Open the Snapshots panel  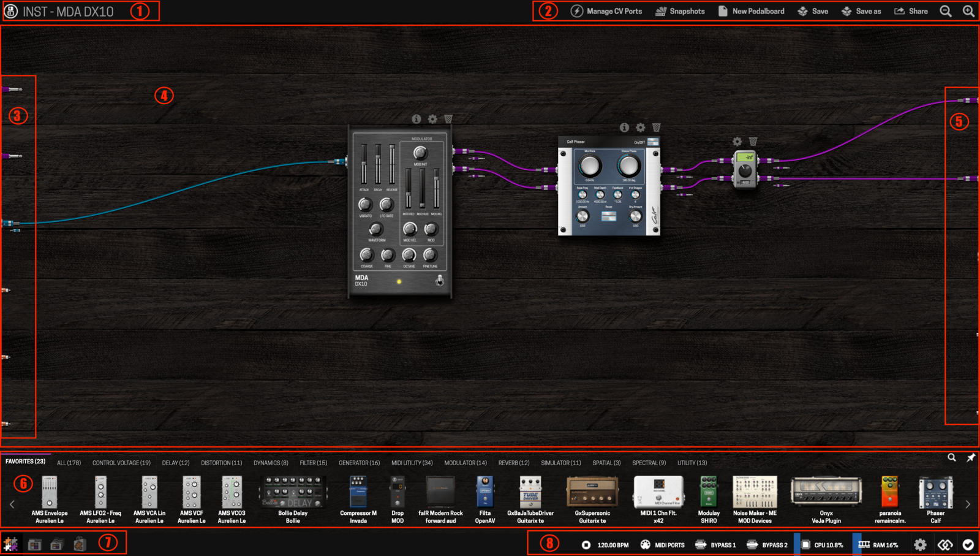coord(680,11)
